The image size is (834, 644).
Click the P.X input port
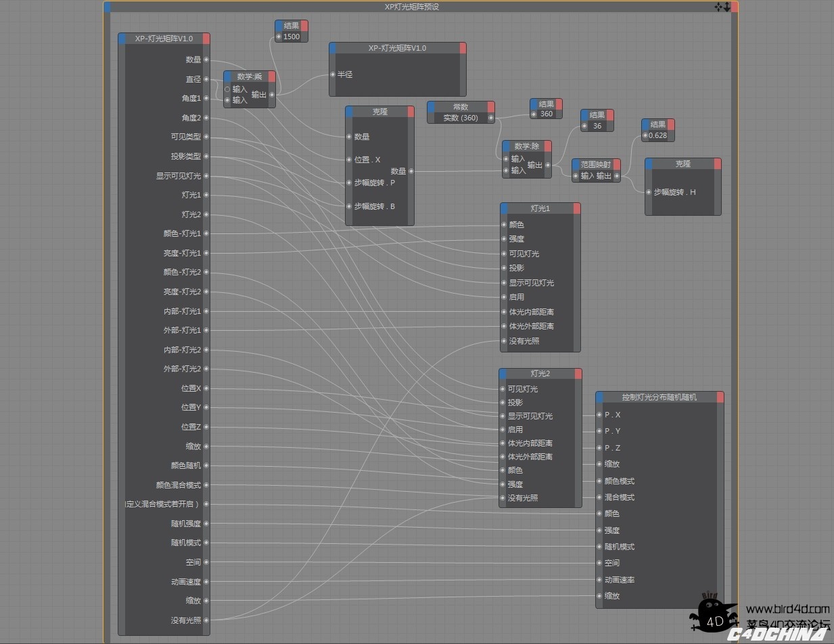pyautogui.click(x=599, y=415)
